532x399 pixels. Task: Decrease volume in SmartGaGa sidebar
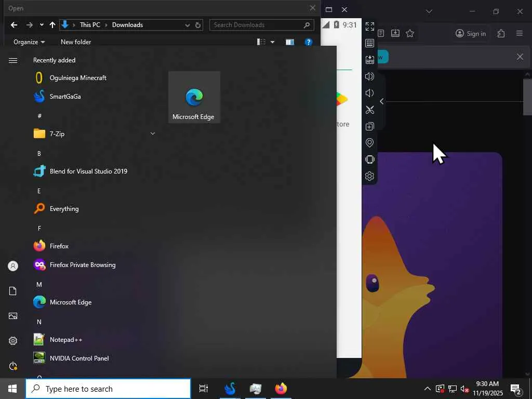coord(369,93)
